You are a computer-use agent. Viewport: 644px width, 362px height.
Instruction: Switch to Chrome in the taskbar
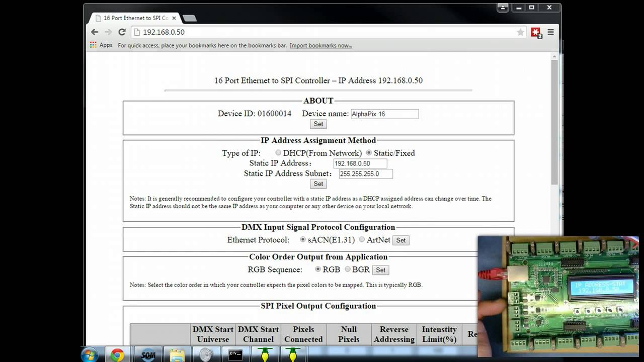pyautogui.click(x=117, y=355)
